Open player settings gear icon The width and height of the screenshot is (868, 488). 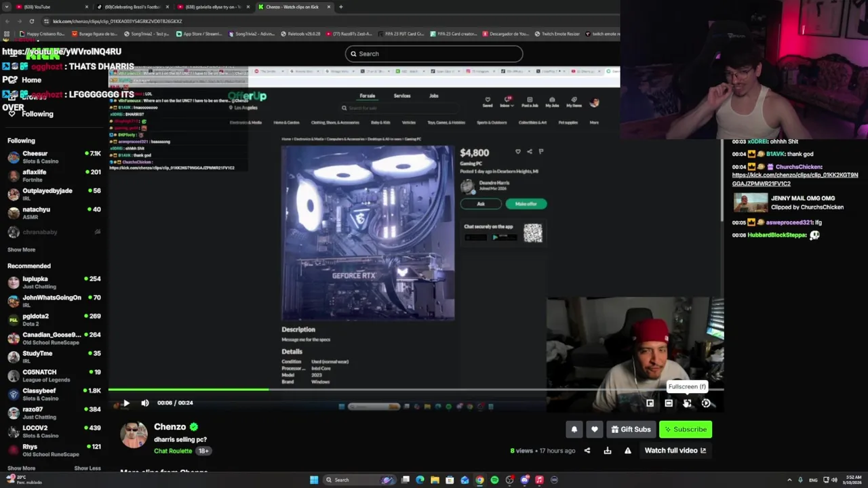coord(706,403)
